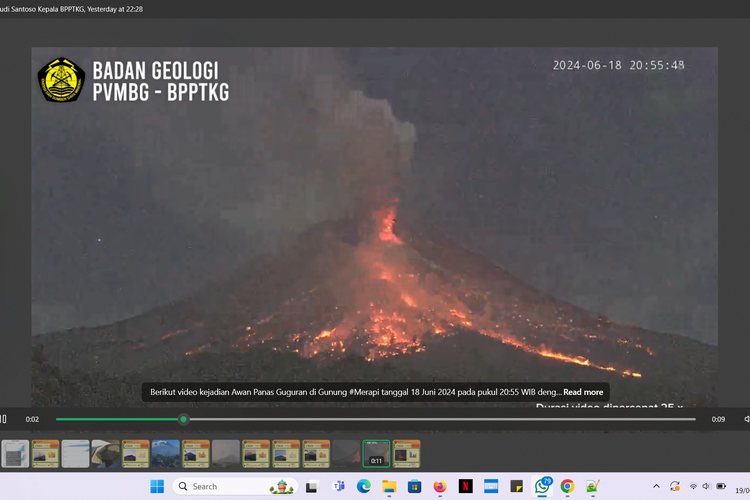The image size is (750, 500).
Task: Open Task View from taskbar
Action: pyautogui.click(x=312, y=487)
